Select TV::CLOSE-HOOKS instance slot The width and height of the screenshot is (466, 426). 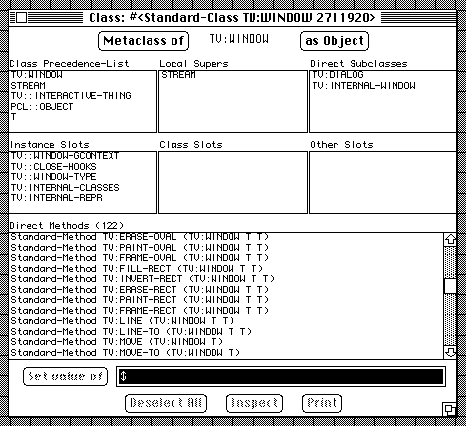53,167
